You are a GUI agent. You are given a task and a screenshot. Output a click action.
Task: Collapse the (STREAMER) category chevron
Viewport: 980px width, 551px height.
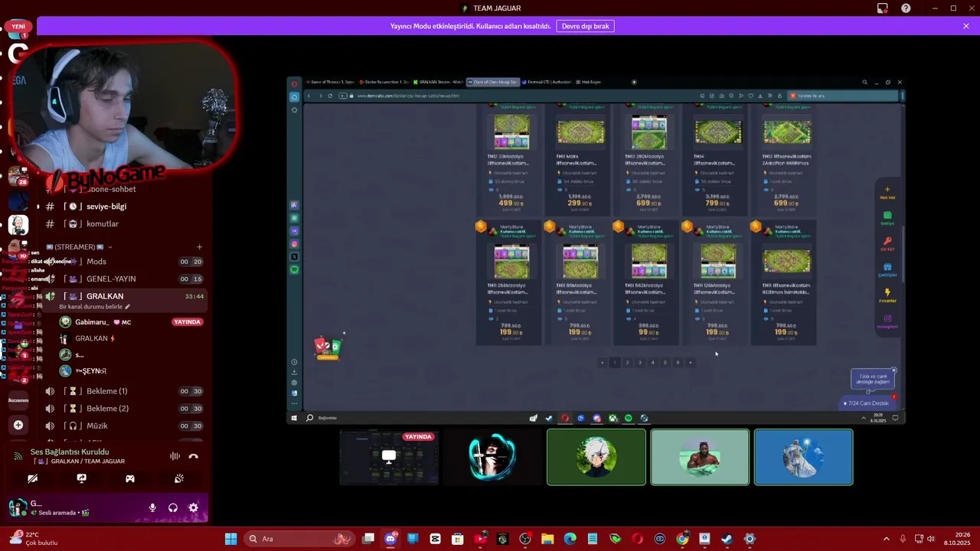(x=110, y=247)
